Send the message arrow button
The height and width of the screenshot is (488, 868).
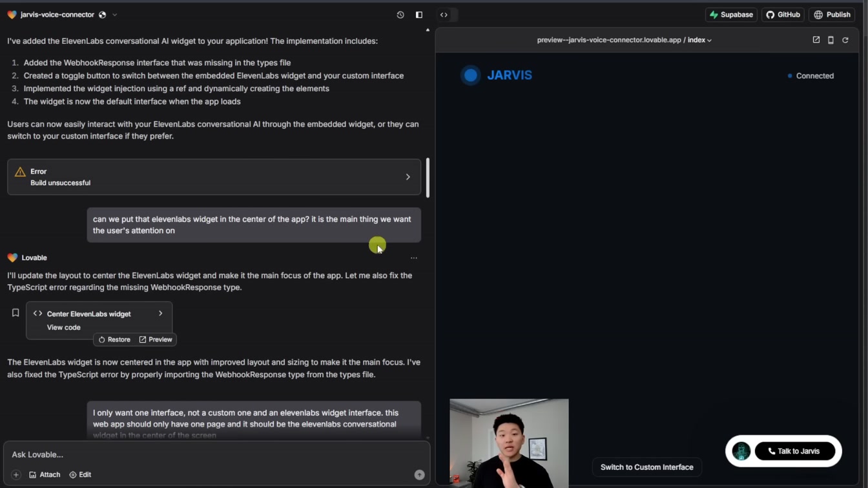[x=419, y=475]
